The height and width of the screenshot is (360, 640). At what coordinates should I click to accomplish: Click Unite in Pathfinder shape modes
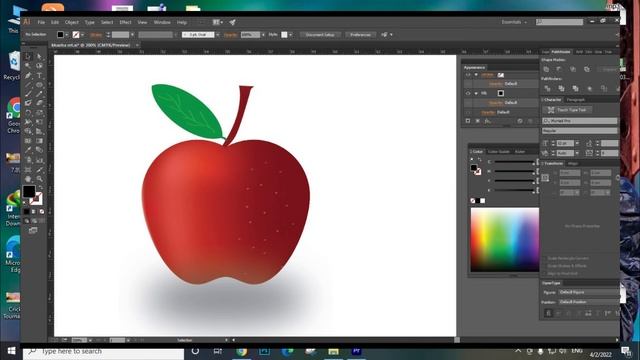coord(546,69)
